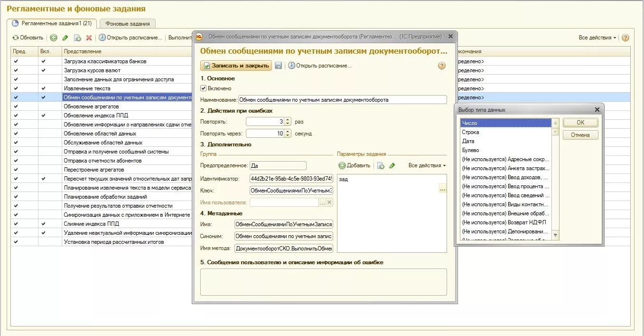The width and height of the screenshot is (644, 336).
Task: Click the icon on Регламентные задания1 tab
Action: click(15, 23)
